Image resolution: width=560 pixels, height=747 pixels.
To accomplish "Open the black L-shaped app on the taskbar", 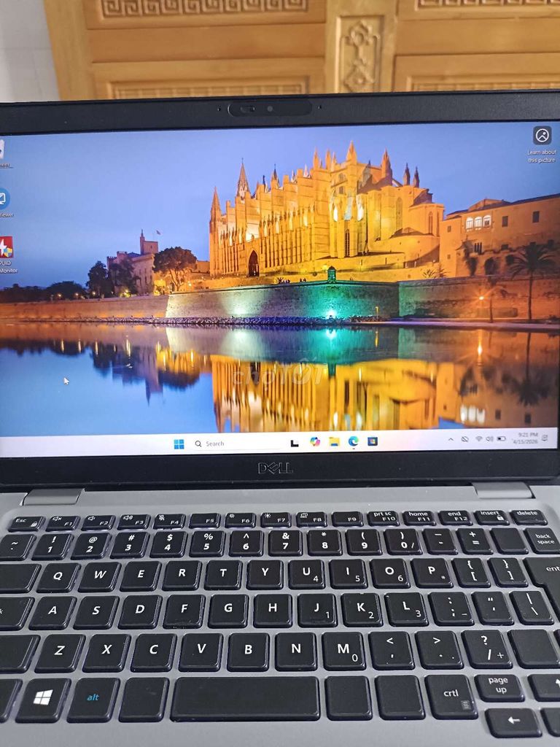I will (x=295, y=443).
